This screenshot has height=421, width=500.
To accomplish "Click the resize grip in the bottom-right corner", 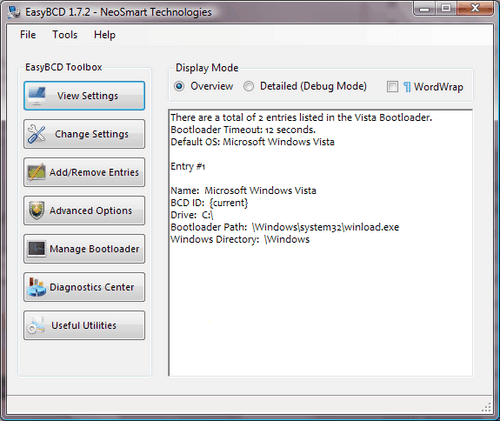I will (x=487, y=407).
